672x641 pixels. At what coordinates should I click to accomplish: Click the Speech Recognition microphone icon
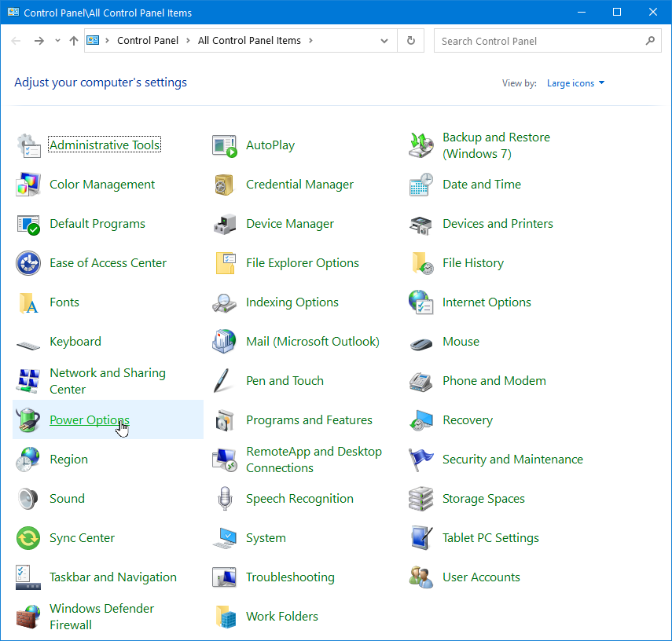(x=225, y=499)
